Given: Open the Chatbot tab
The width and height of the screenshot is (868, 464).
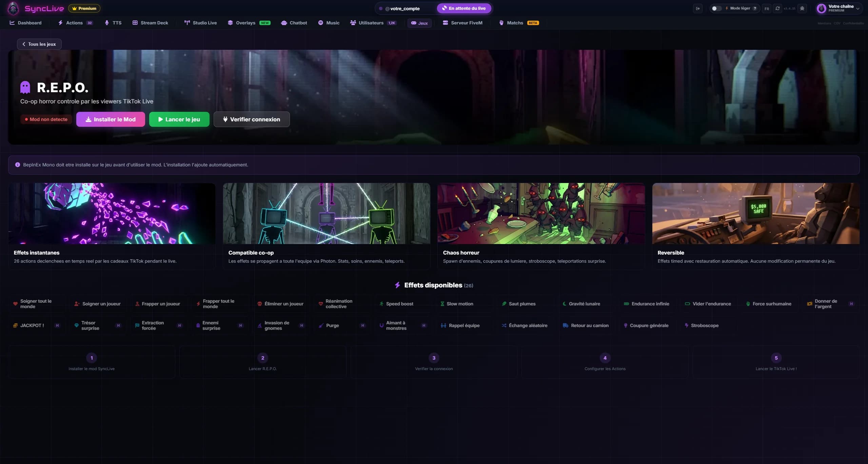Looking at the screenshot, I should pos(294,23).
